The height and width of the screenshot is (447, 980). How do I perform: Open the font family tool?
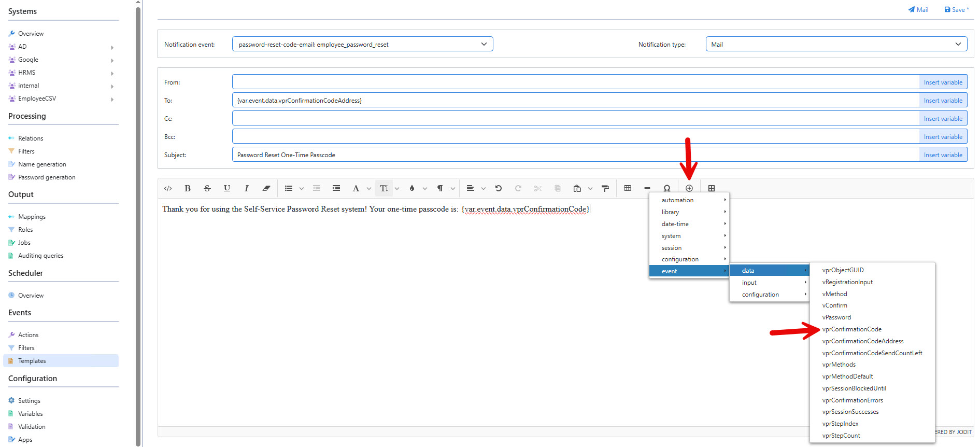[x=356, y=188]
